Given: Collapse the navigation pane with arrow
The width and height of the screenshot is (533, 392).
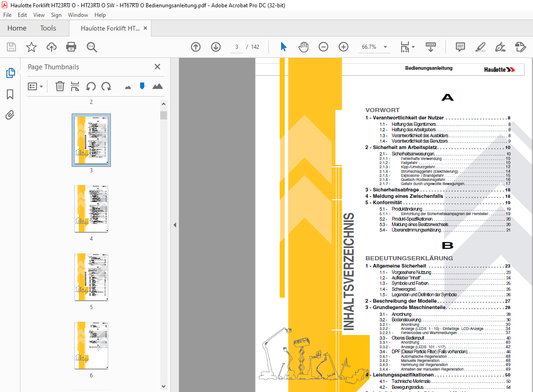Looking at the screenshot, I should (x=175, y=225).
